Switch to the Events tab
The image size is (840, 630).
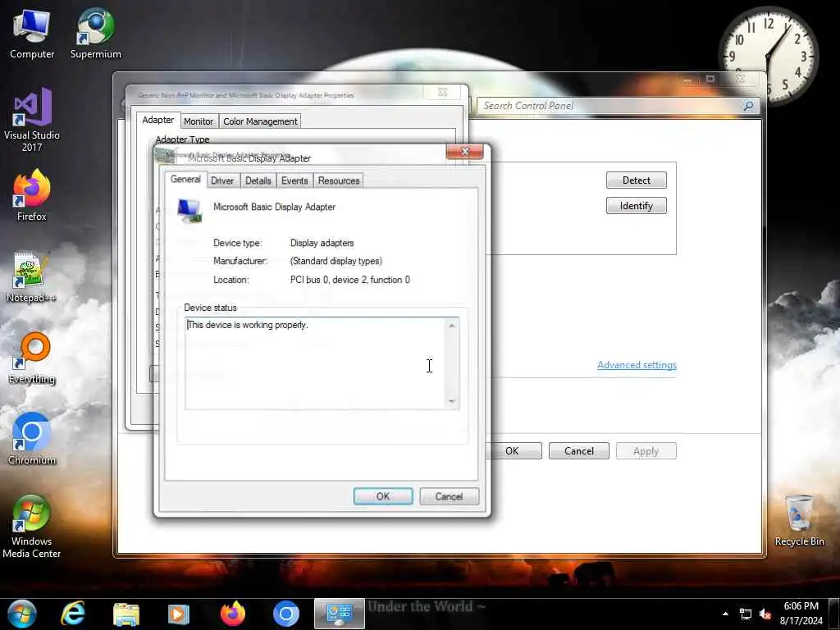294,180
